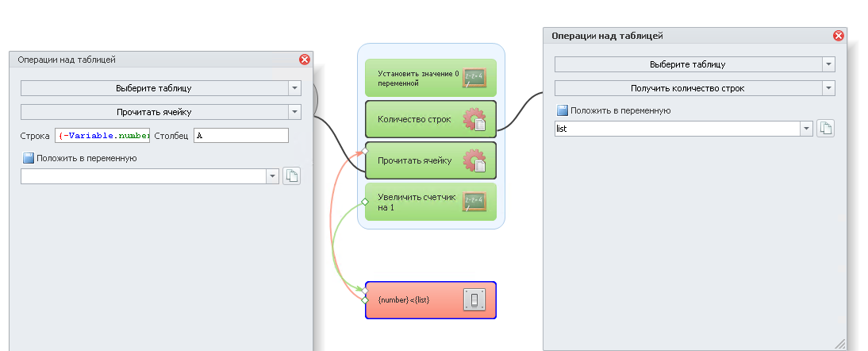Click the 'Строка' input field with {-Variable.number

tap(102, 135)
